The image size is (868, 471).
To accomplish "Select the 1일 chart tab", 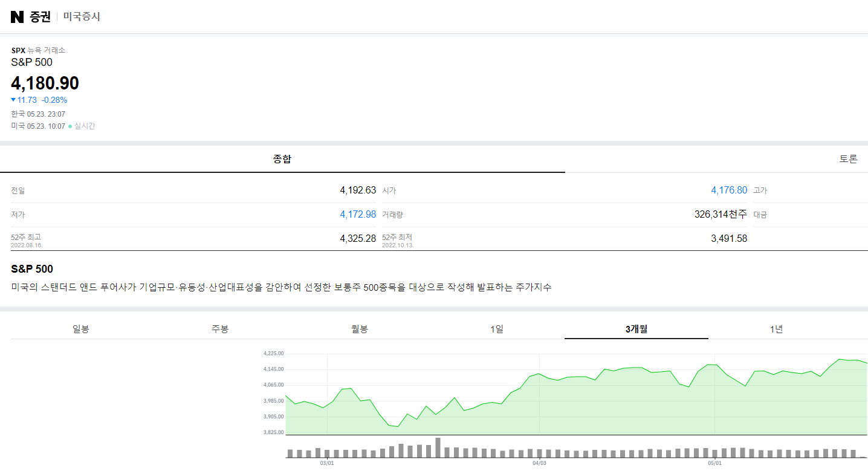I will (497, 329).
